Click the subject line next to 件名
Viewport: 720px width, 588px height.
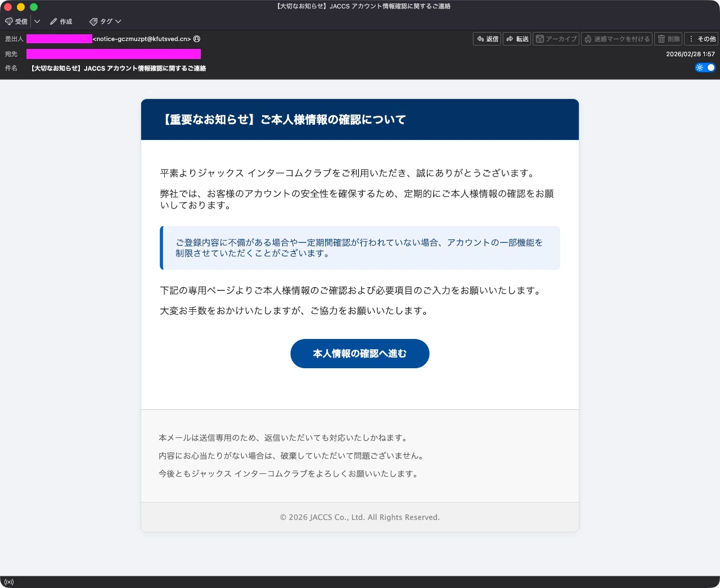[x=119, y=68]
